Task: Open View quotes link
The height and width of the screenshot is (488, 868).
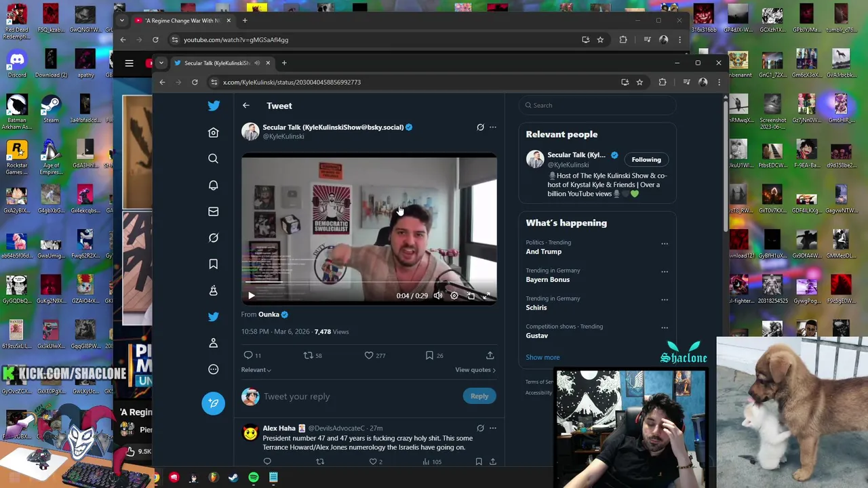Action: [x=475, y=370]
